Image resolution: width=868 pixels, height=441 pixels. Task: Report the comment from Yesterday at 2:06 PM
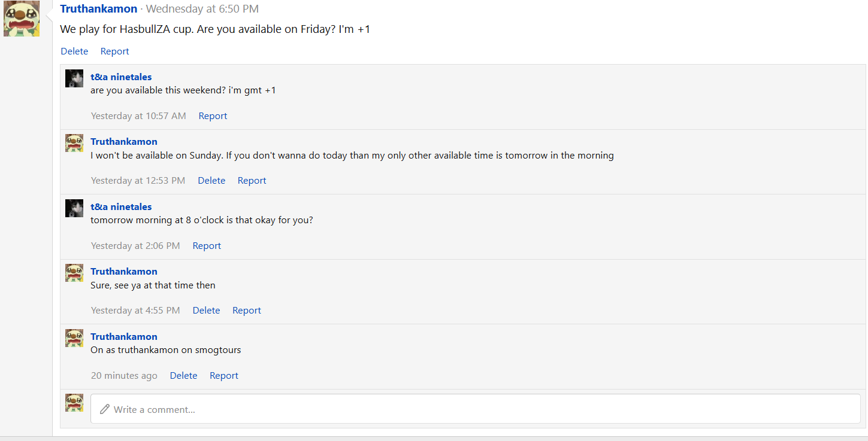(207, 246)
